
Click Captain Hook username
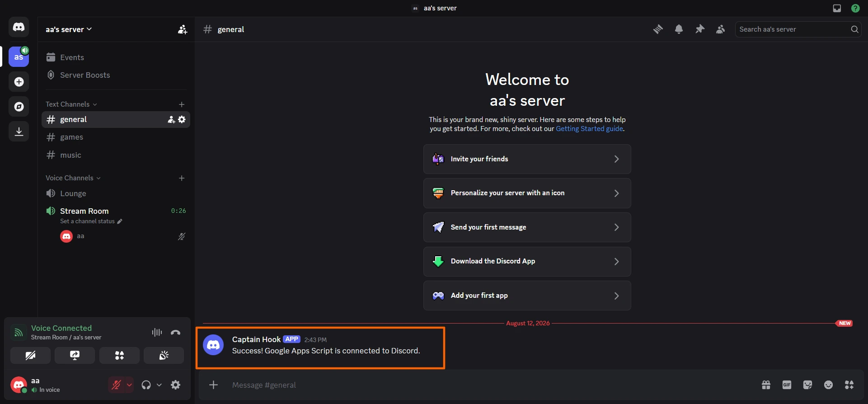coord(256,339)
